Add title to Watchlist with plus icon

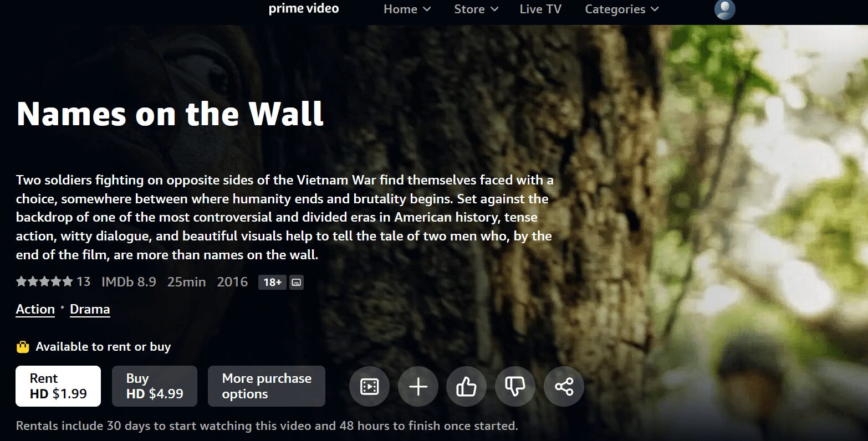pos(418,386)
